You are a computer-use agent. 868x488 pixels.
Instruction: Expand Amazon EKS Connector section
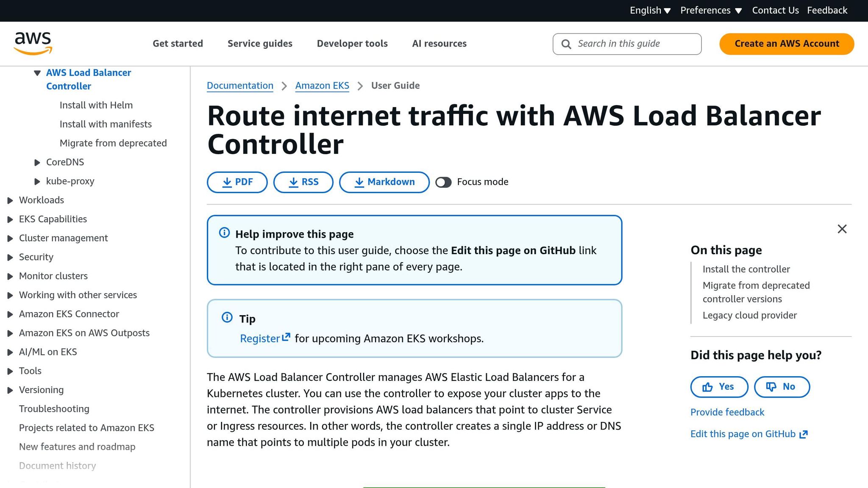pos(10,314)
